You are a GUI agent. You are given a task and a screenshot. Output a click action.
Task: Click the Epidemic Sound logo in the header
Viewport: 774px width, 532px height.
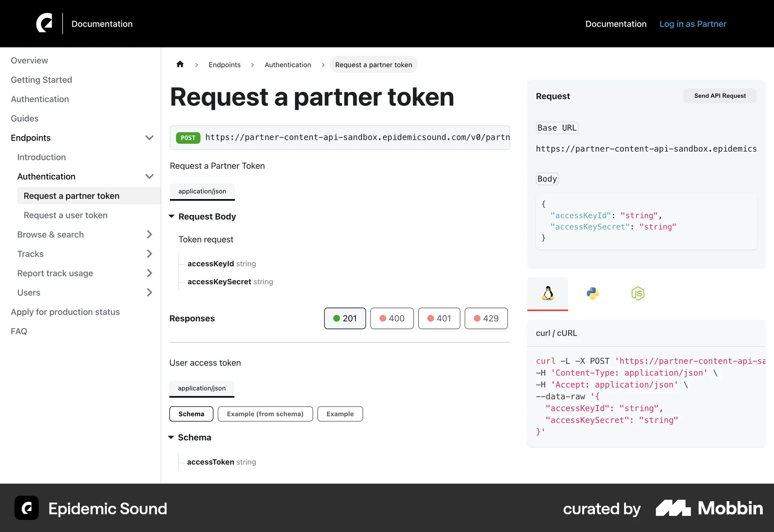coord(45,23)
